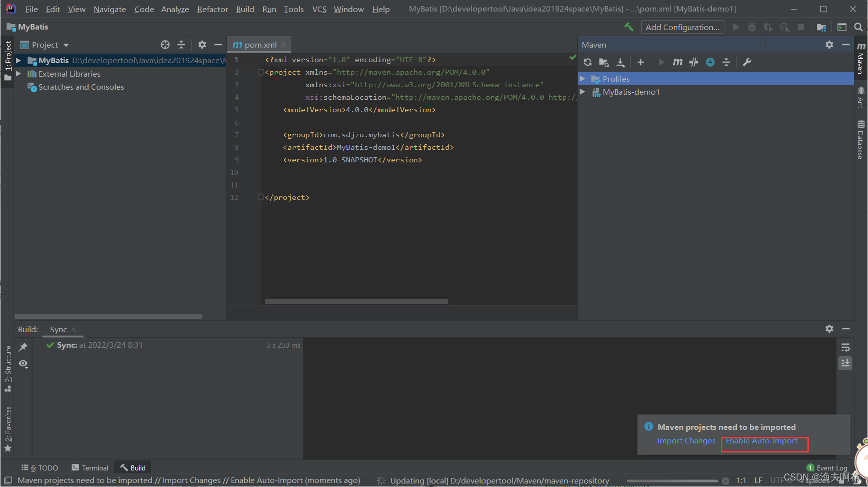Run Maven build play icon
The height and width of the screenshot is (487, 868).
661,62
